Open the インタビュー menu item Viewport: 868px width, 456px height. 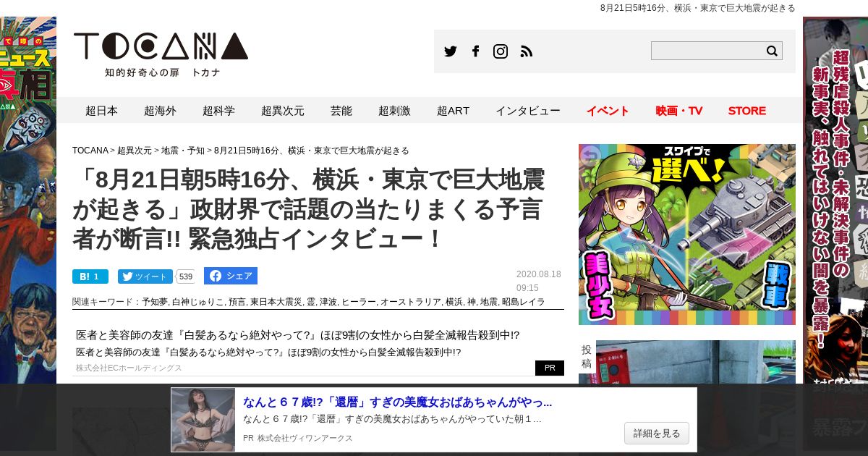528,111
